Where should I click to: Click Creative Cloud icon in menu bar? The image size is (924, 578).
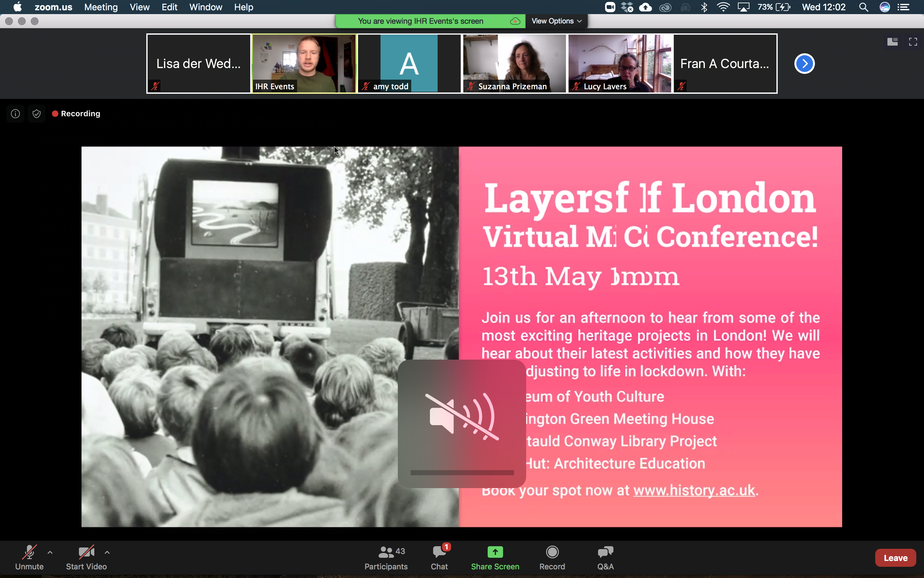point(665,7)
